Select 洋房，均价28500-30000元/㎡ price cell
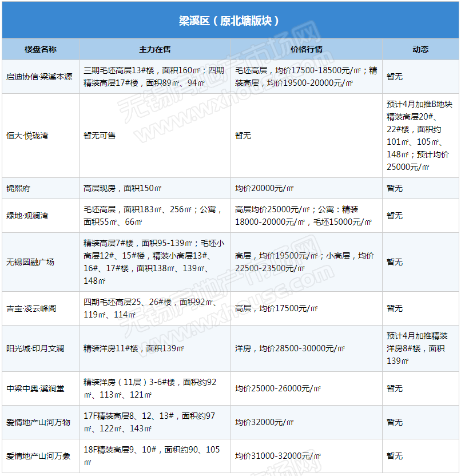The height and width of the screenshot is (476, 461). coord(290,348)
